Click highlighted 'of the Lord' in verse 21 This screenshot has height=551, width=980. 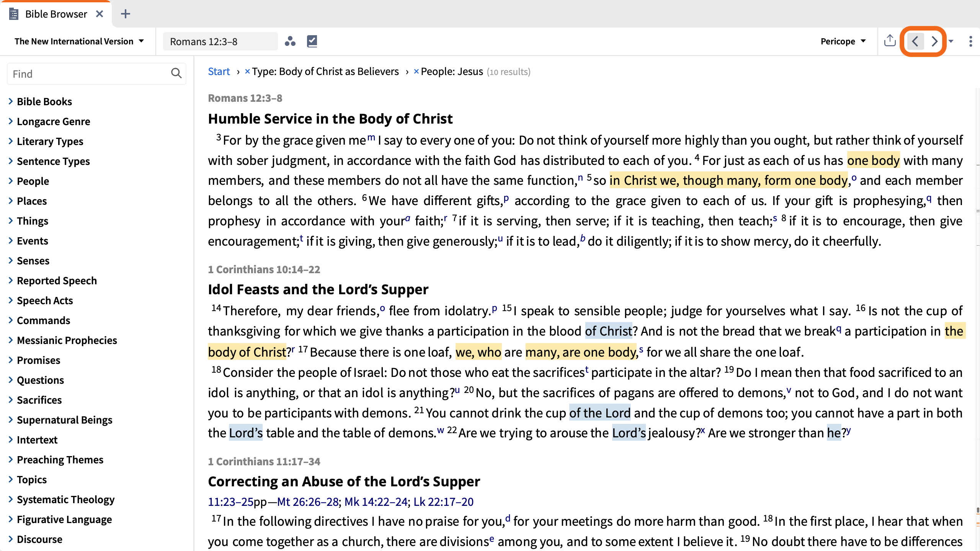click(x=599, y=413)
